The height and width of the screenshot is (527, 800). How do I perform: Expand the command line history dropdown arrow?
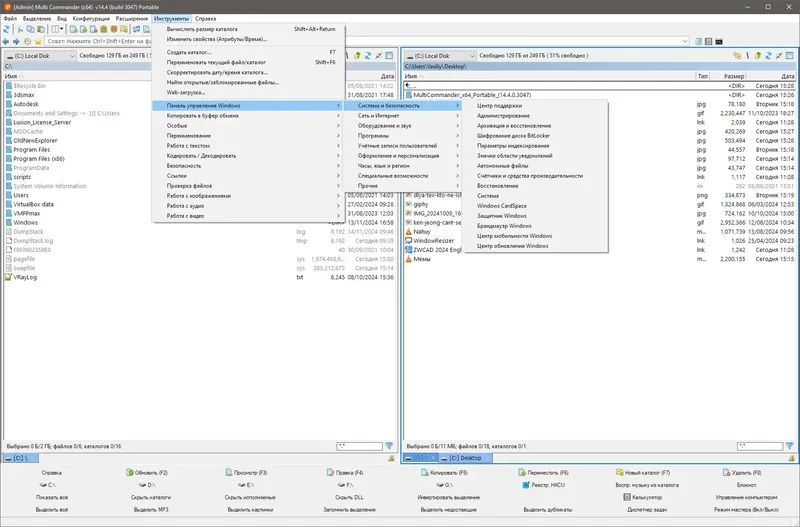(x=685, y=41)
